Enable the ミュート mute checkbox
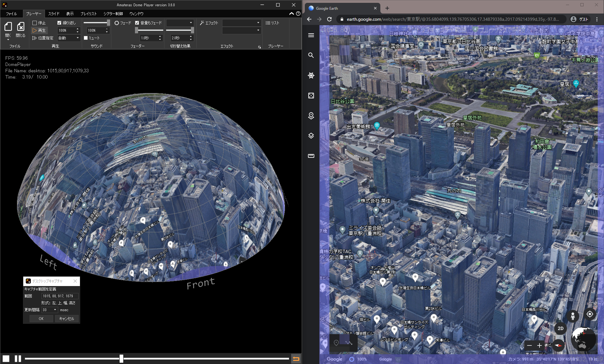Screen dimensions: 604x364 pyautogui.click(x=86, y=38)
